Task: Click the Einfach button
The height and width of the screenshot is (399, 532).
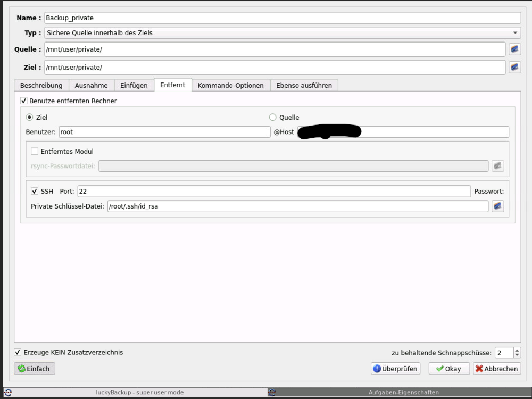Action: pyautogui.click(x=35, y=369)
